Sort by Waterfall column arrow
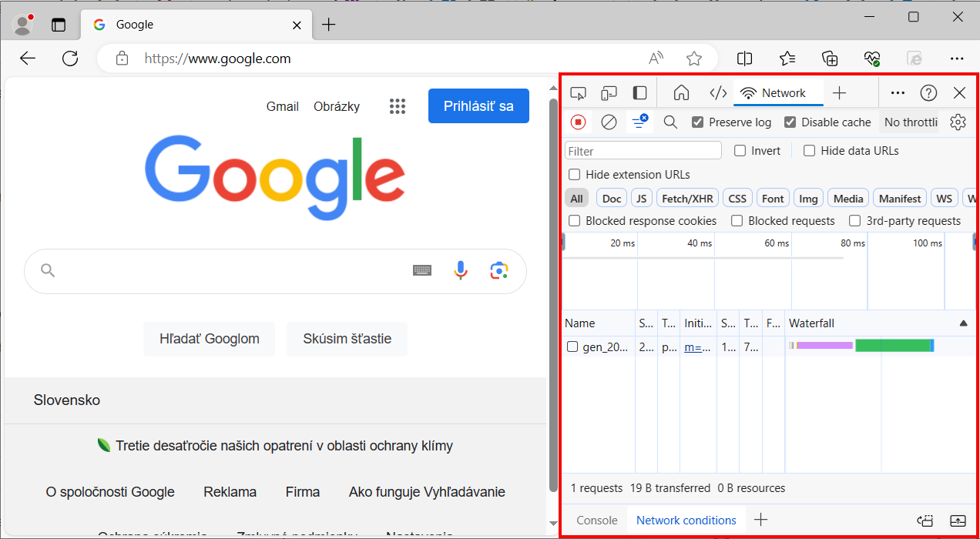 pos(963,323)
